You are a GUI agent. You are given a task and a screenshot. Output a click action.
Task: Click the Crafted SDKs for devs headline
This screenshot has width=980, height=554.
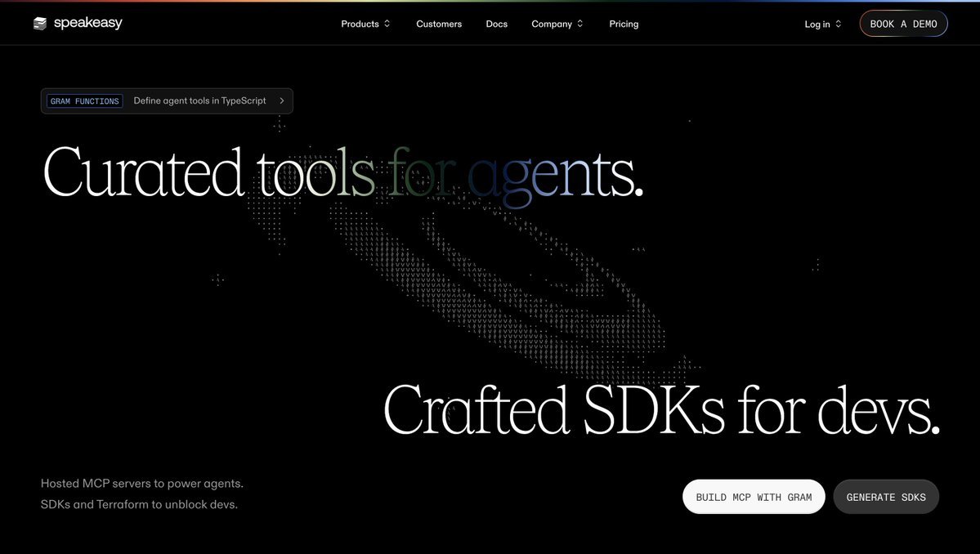(660, 409)
